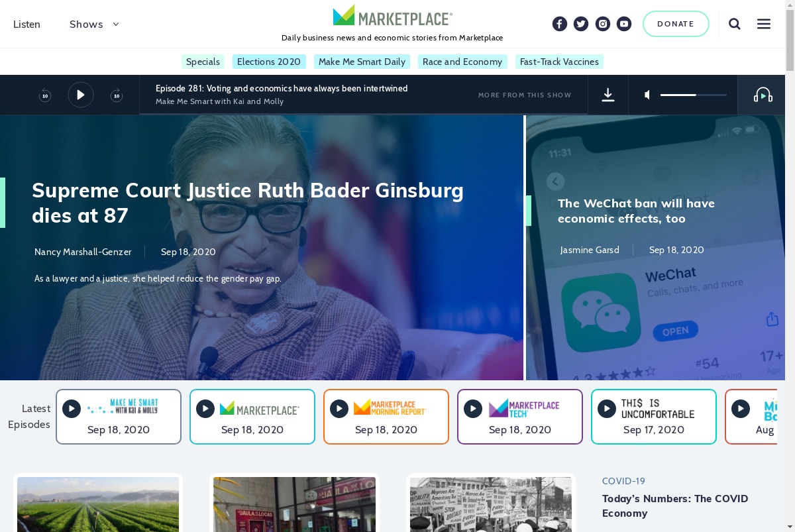Expand the Shows dropdown
Image resolution: width=795 pixels, height=532 pixels.
[x=94, y=24]
